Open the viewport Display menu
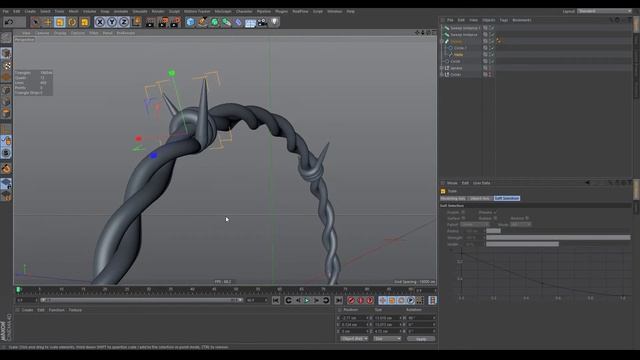This screenshot has width=640, height=360. click(60, 33)
